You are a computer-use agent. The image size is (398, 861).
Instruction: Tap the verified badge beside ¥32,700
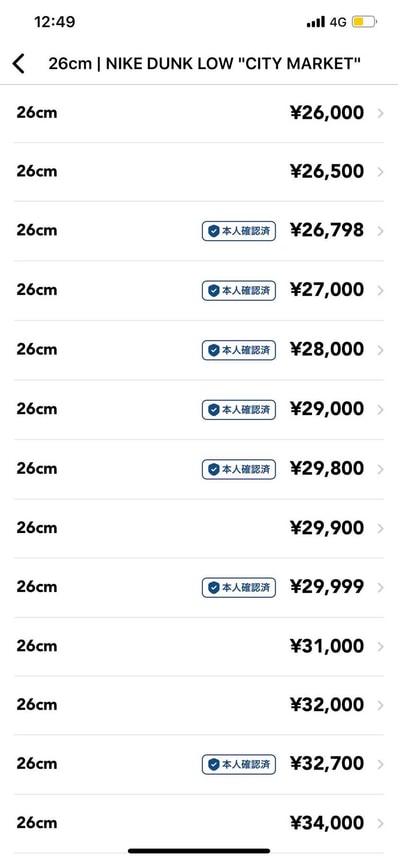[239, 764]
